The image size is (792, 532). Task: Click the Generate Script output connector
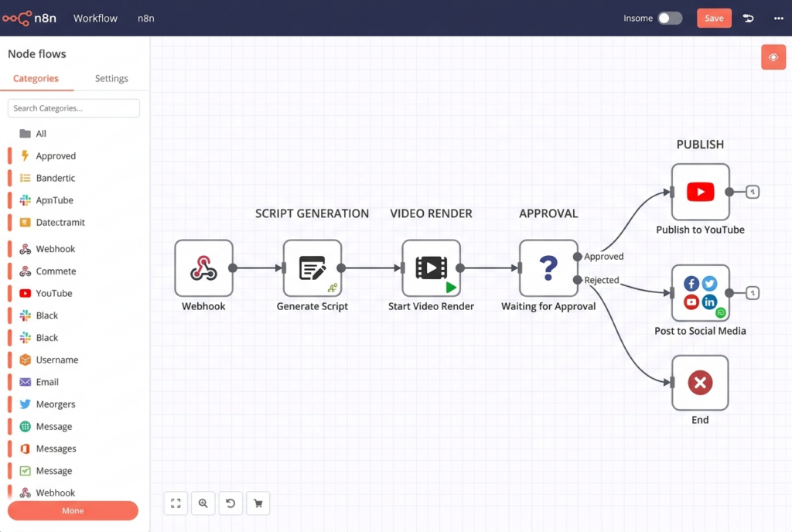[341, 268]
